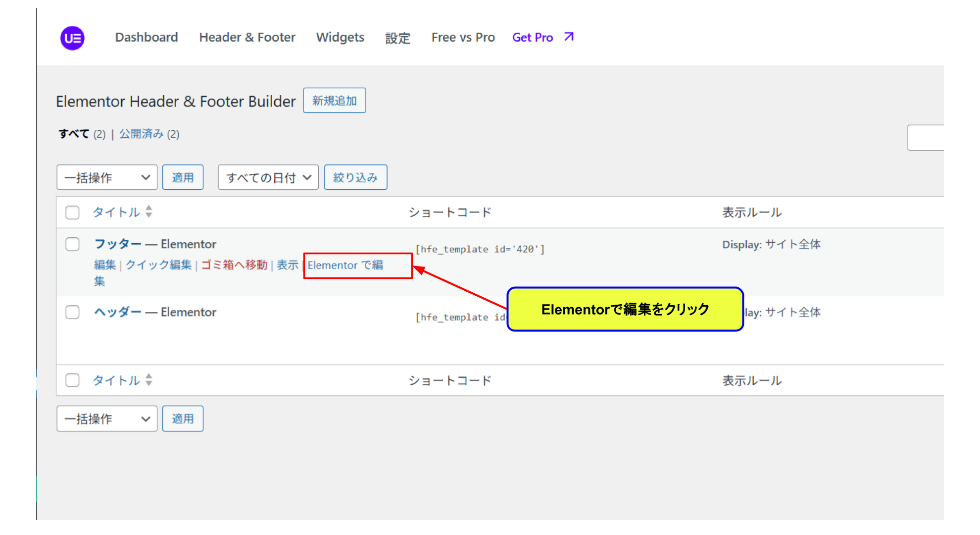The height and width of the screenshot is (535, 980).
Task: Open the top 一括操作 dropdown
Action: 107,177
